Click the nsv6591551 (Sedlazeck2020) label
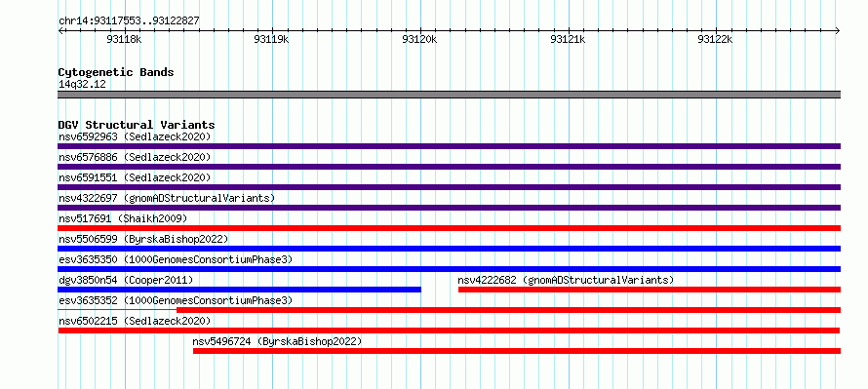The image size is (868, 389). click(x=135, y=177)
